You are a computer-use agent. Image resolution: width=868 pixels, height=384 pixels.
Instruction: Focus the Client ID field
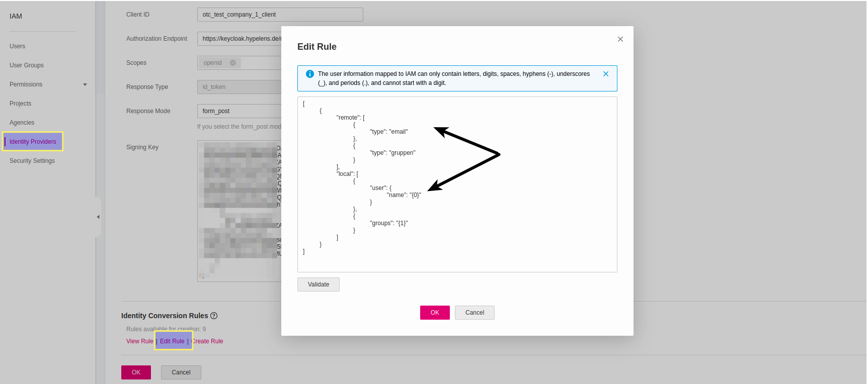pyautogui.click(x=280, y=15)
